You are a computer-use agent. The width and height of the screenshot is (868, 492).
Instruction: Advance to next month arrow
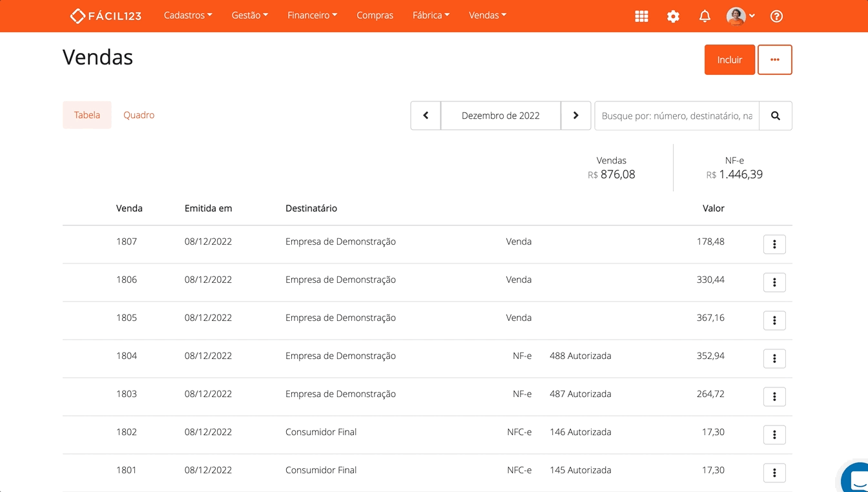[575, 116]
